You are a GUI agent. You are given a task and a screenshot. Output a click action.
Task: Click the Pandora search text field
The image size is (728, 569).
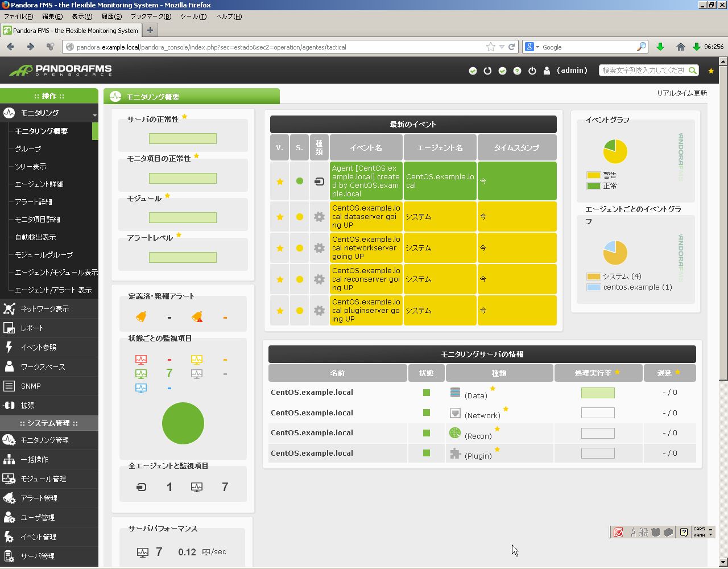[644, 71]
